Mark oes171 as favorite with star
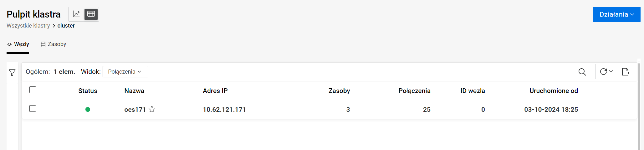 pyautogui.click(x=152, y=109)
